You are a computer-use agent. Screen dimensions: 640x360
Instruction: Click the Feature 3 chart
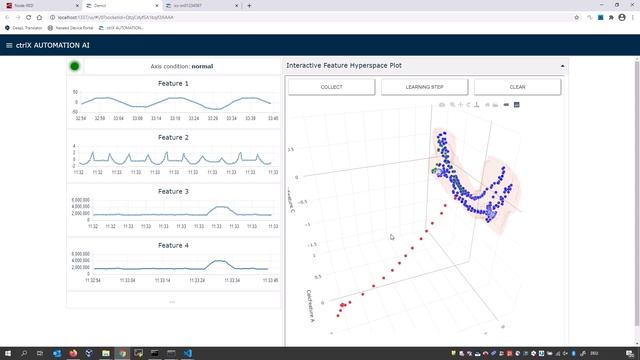point(173,209)
